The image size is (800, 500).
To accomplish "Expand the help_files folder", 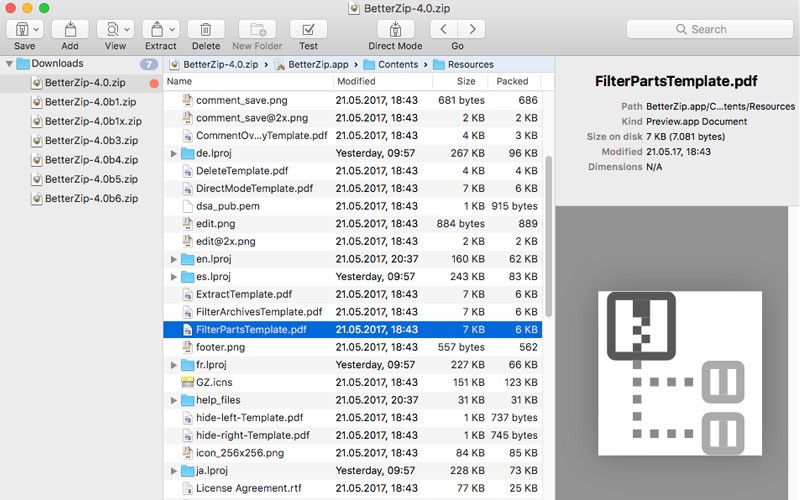I will 173,401.
